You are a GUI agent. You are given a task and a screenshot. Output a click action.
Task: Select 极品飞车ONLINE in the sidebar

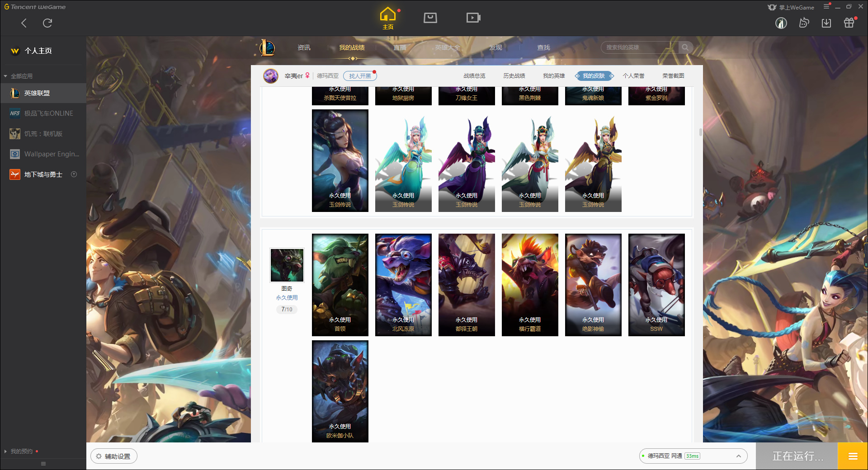(x=43, y=113)
